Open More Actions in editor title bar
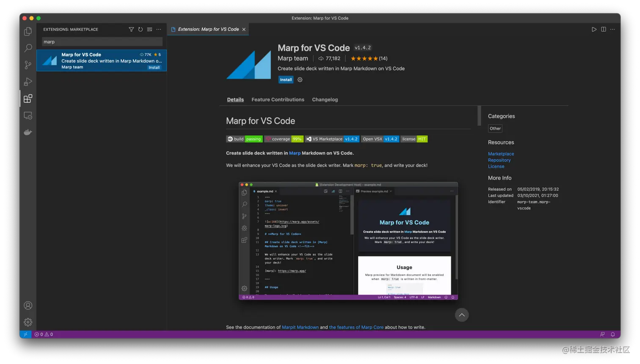Viewport: 640px width, 364px height. coord(612,29)
